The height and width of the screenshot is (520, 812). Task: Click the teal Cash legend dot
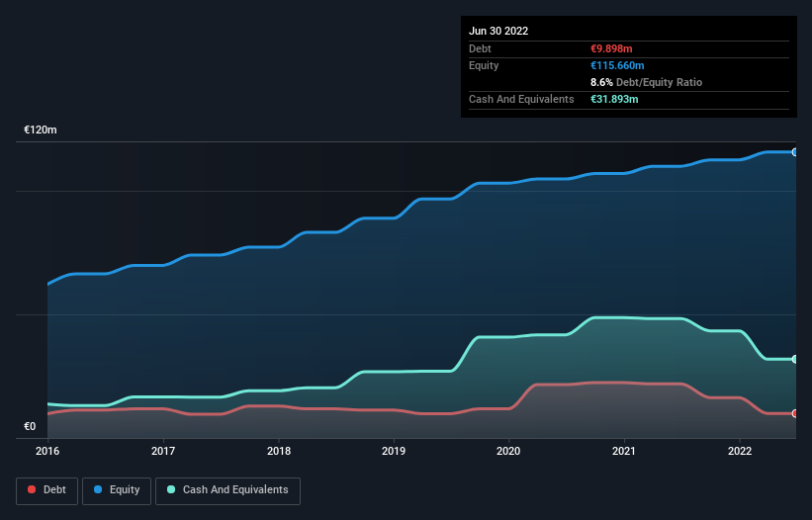pyautogui.click(x=171, y=489)
